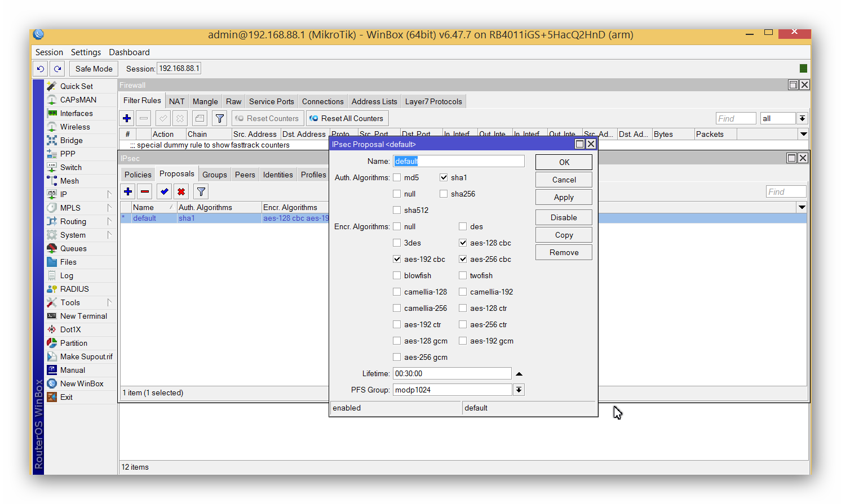The height and width of the screenshot is (504, 841).
Task: Open the Switch sidebar entry
Action: click(71, 167)
